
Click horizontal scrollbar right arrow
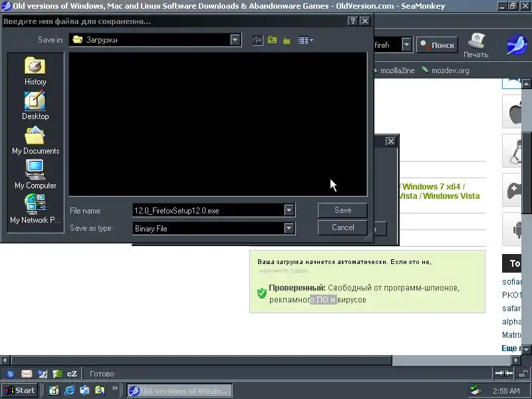(516, 360)
